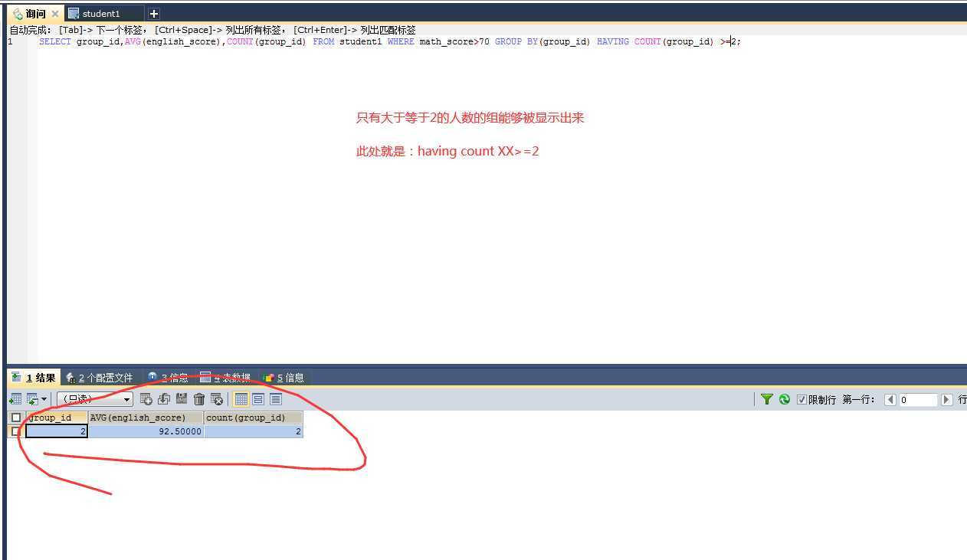Select the cell showing 92.50000
The image size is (967, 560).
(146, 431)
